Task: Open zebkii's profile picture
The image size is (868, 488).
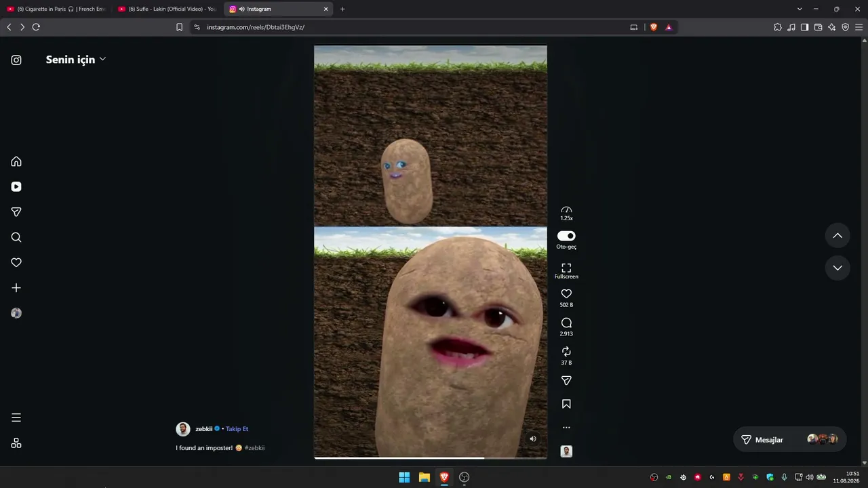Action: click(x=183, y=429)
